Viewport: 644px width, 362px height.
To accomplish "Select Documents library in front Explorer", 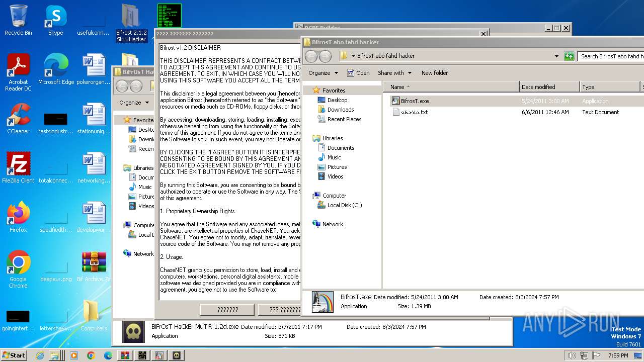I will tap(341, 148).
